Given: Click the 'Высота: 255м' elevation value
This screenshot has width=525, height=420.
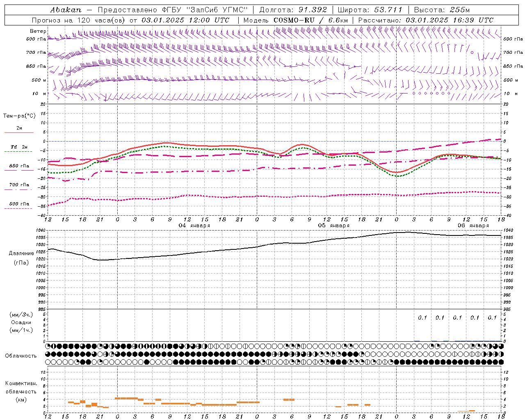Looking at the screenshot, I should pyautogui.click(x=442, y=10).
